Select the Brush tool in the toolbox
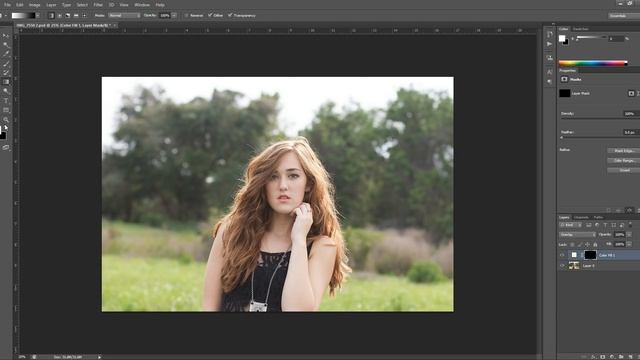Viewport: 640px width, 360px height. click(x=6, y=63)
